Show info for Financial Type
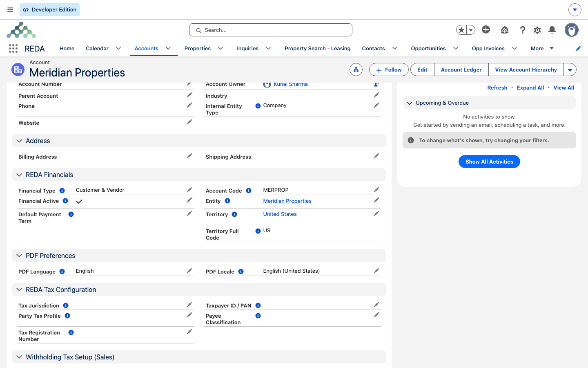Viewport: 588px width, 368px height. [x=62, y=191]
